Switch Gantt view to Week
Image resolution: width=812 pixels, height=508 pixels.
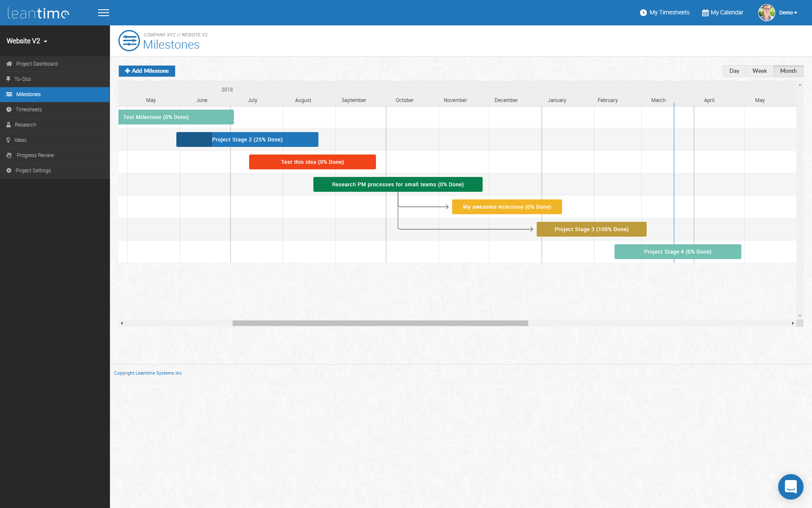pyautogui.click(x=759, y=71)
